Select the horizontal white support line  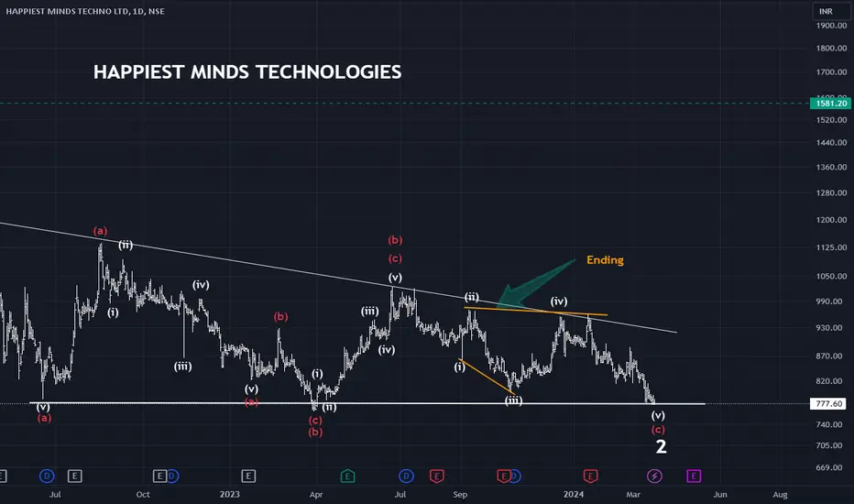coord(367,404)
